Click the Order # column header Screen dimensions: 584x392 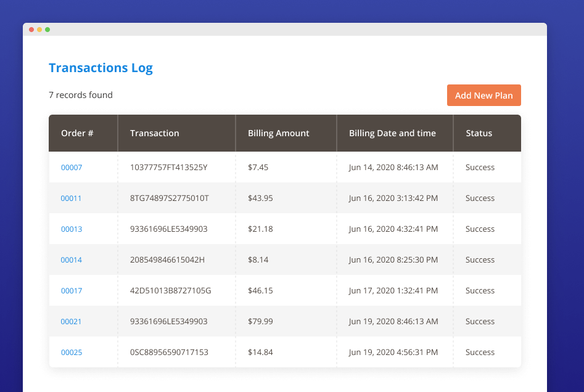tap(77, 133)
